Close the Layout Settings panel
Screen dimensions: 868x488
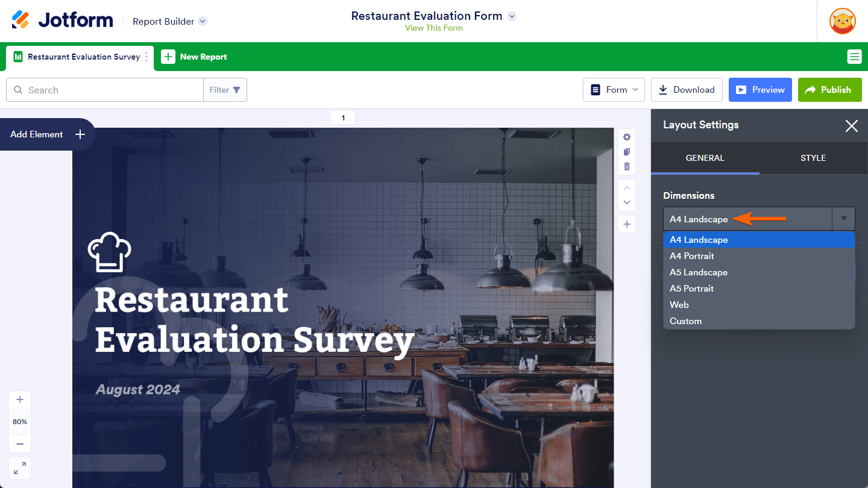tap(851, 125)
